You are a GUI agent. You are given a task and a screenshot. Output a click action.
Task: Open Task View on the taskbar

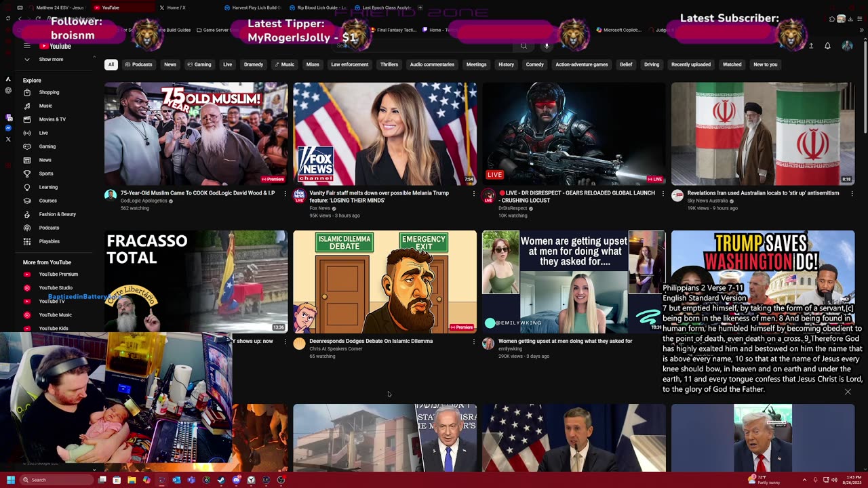pyautogui.click(x=102, y=480)
